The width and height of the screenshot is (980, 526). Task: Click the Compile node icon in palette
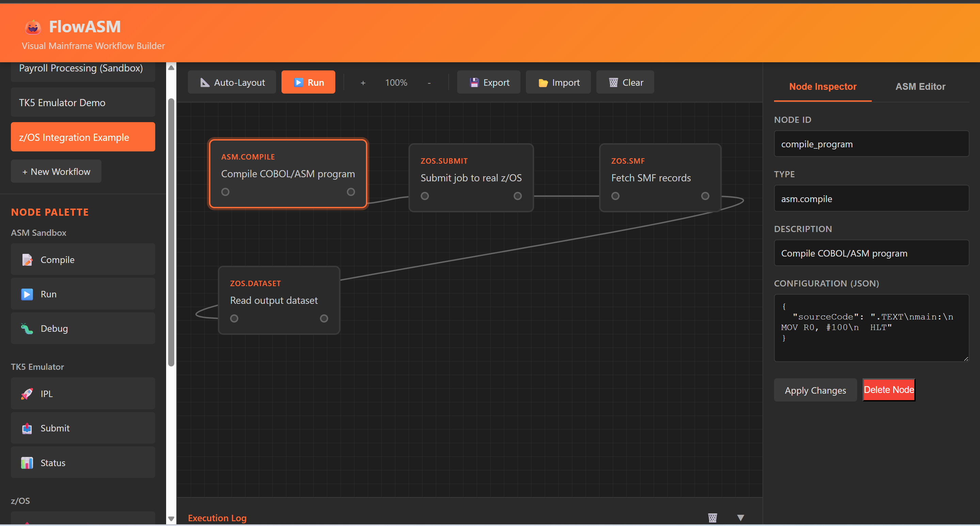click(27, 260)
